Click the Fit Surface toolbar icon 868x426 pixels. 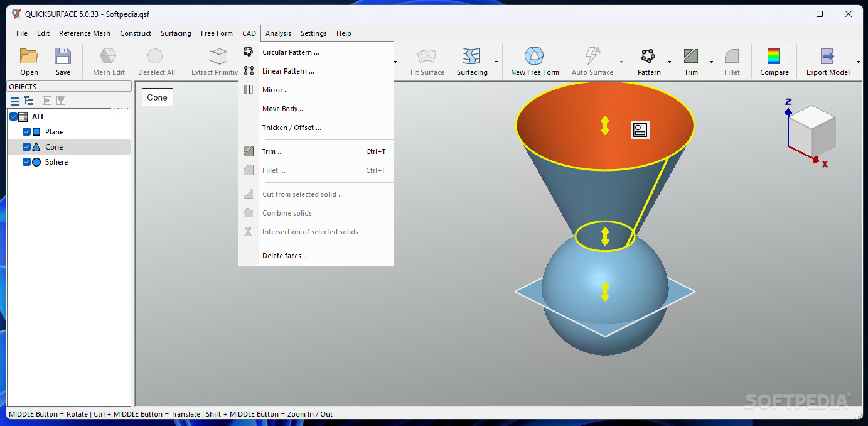pyautogui.click(x=427, y=56)
